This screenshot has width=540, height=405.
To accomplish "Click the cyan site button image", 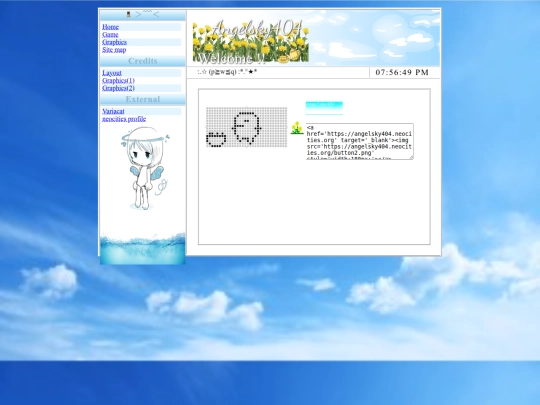I will [x=324, y=108].
